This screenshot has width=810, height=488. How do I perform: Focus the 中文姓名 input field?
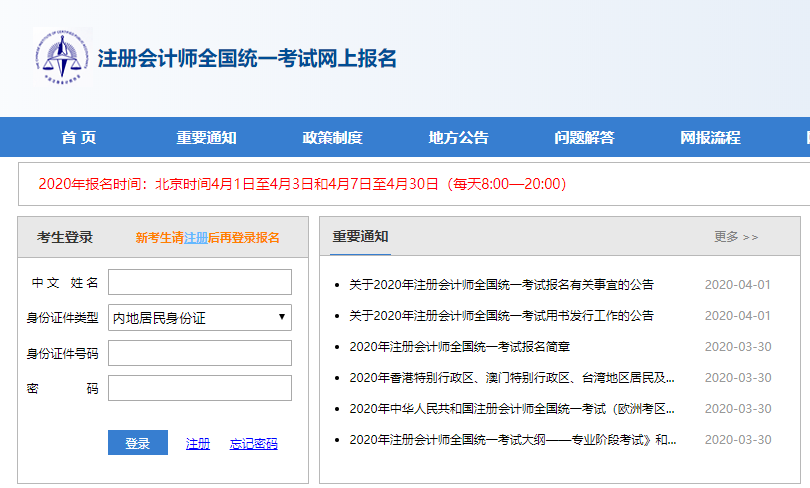[x=200, y=282]
